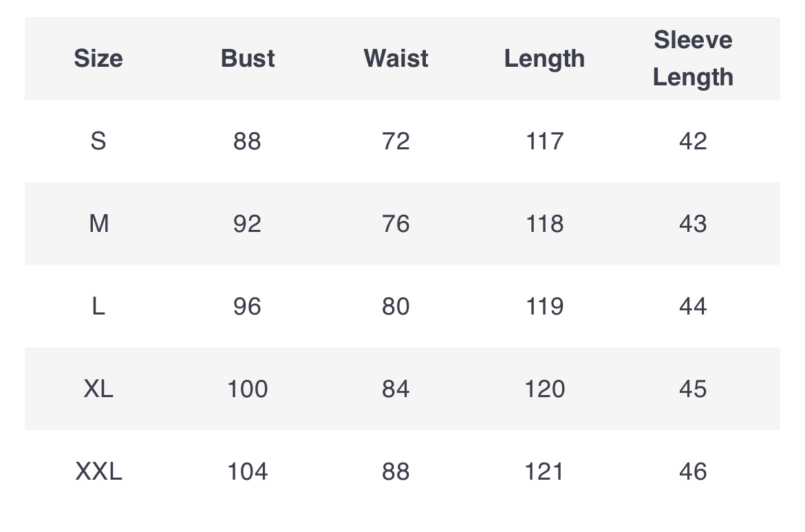This screenshot has height=532, width=805.
Task: Click sleeve length value 44 in L row
Action: coord(693,306)
